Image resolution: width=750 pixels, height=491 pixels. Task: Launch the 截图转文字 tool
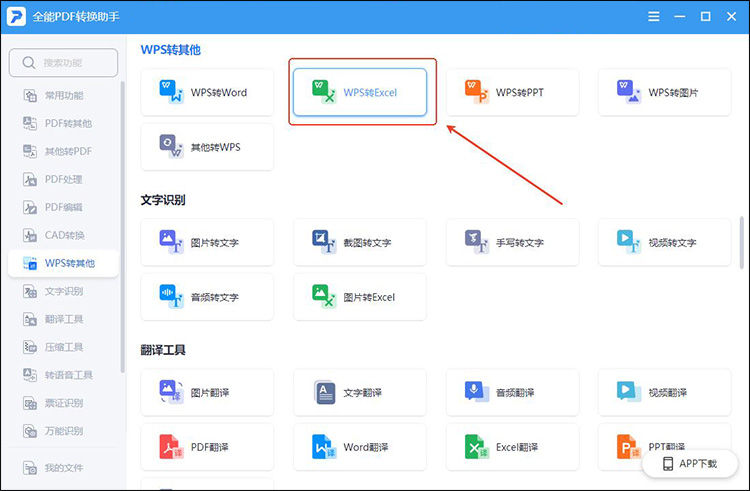(x=360, y=242)
